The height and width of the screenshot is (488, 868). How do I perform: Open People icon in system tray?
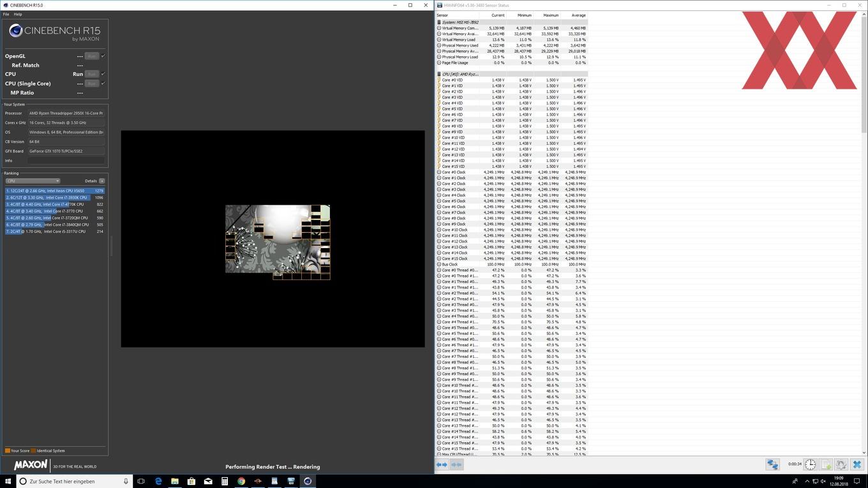pos(795,482)
